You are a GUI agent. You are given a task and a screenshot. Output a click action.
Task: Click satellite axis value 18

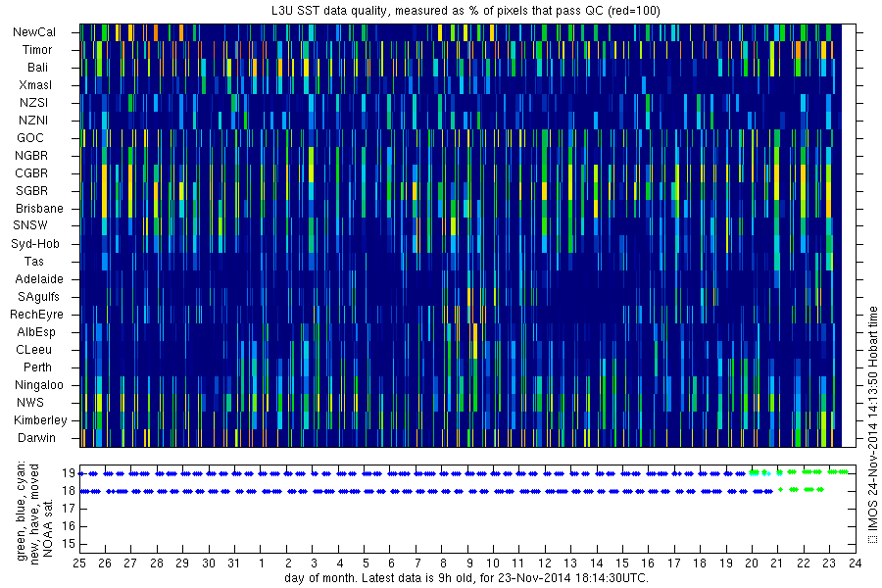point(69,491)
